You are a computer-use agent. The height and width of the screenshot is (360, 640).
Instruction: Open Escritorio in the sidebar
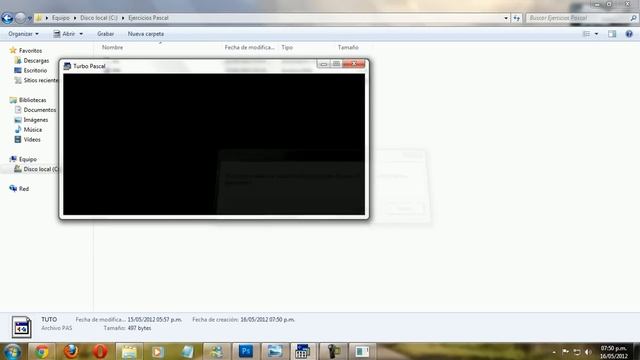pos(35,70)
